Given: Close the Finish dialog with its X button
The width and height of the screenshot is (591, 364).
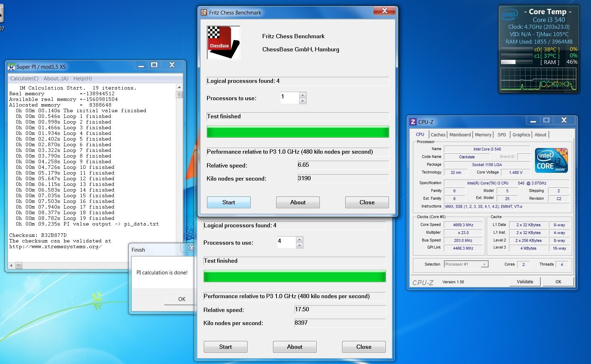Looking at the screenshot, I should click(x=191, y=248).
